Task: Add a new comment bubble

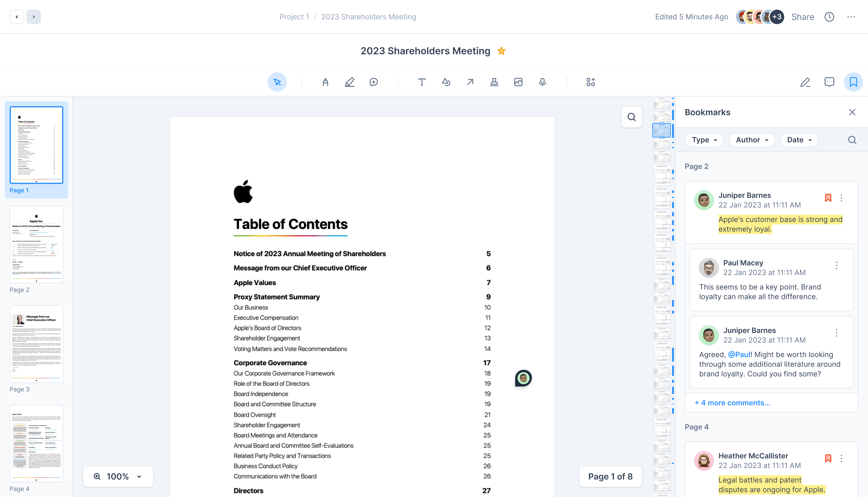Action: click(373, 82)
